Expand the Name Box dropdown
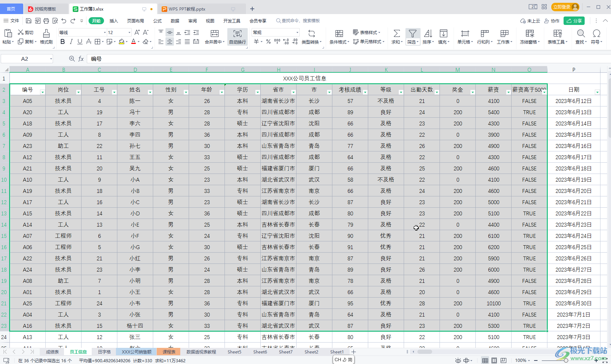The width and height of the screenshot is (611, 364). (x=51, y=59)
